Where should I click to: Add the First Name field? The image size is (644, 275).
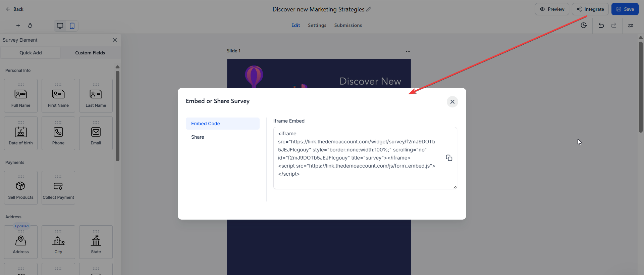[x=58, y=96]
